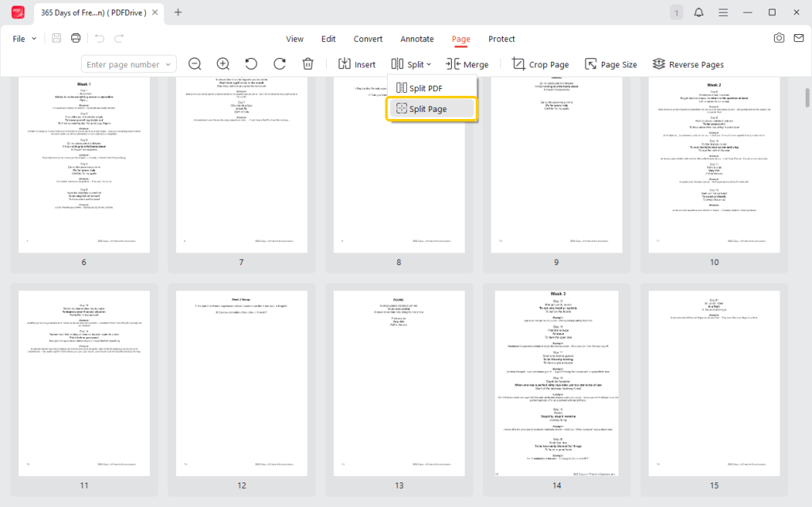Open the Insert page tool
Screen dimensions: 812x507
(x=357, y=63)
